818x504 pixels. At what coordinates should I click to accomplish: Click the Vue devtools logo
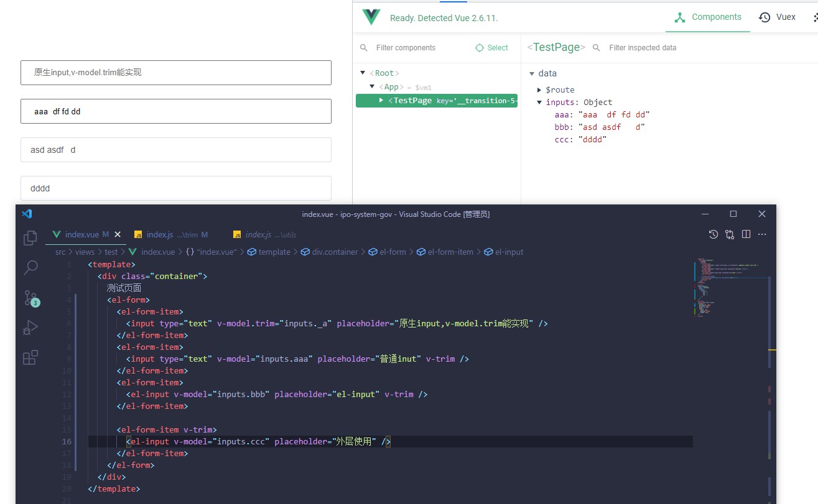tap(371, 17)
